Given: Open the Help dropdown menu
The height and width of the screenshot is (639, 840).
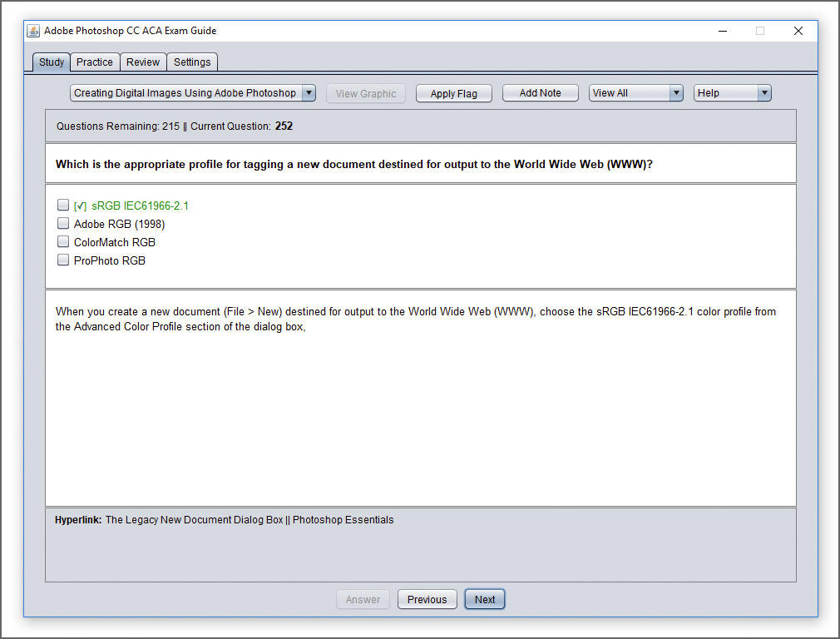Looking at the screenshot, I should point(732,92).
